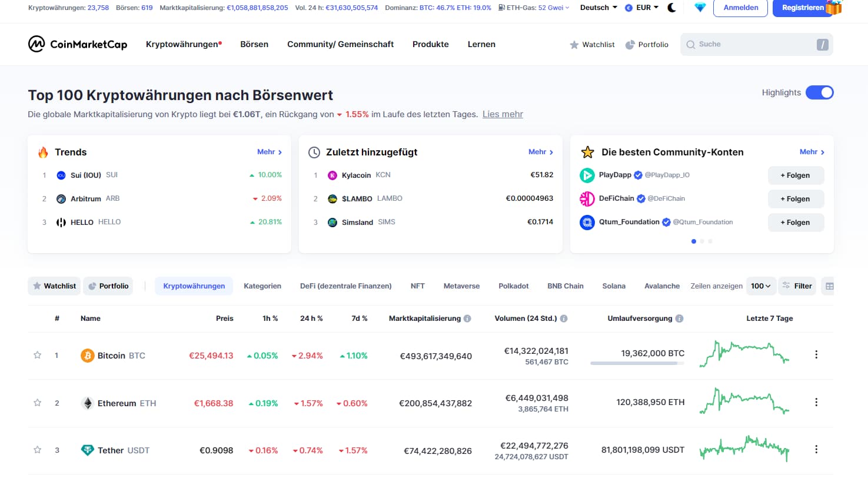Screen dimensions: 868x481
Task: Select the Solana tab
Action: (x=614, y=286)
